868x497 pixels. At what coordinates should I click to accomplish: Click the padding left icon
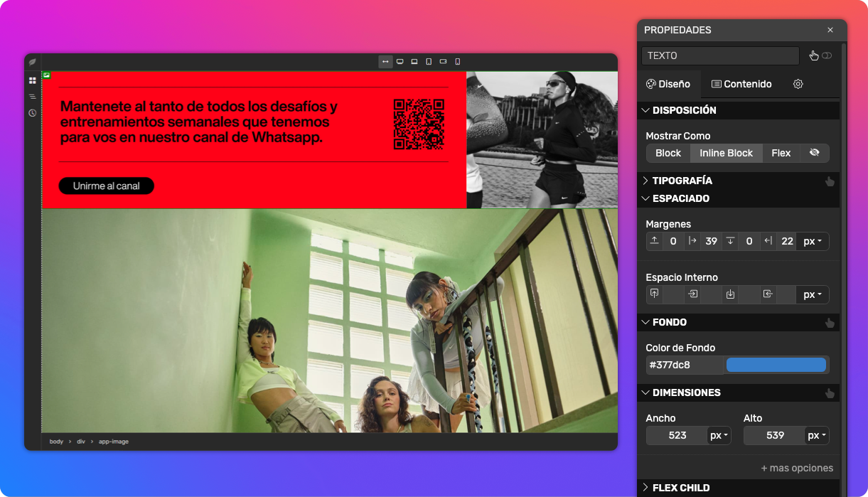pyautogui.click(x=768, y=294)
